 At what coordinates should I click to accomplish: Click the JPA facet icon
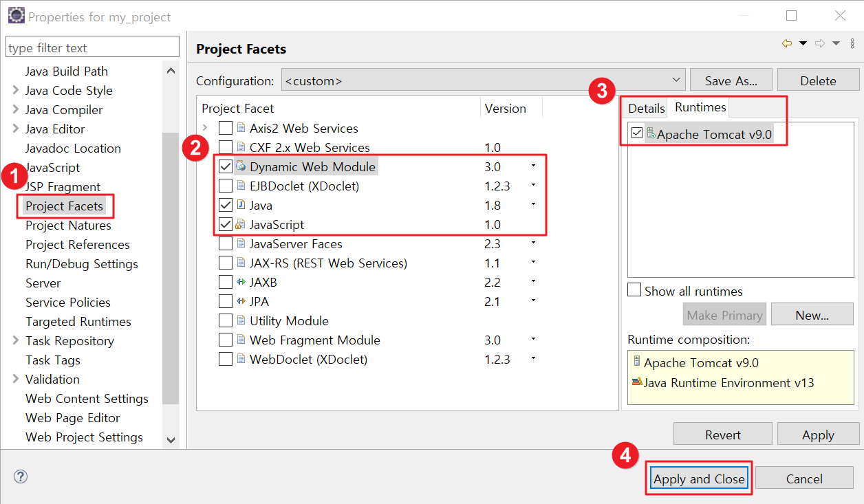pos(243,300)
